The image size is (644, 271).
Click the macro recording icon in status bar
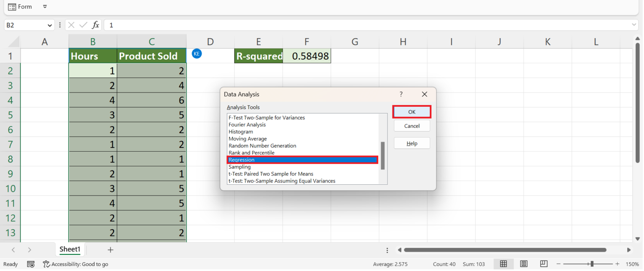click(x=31, y=264)
